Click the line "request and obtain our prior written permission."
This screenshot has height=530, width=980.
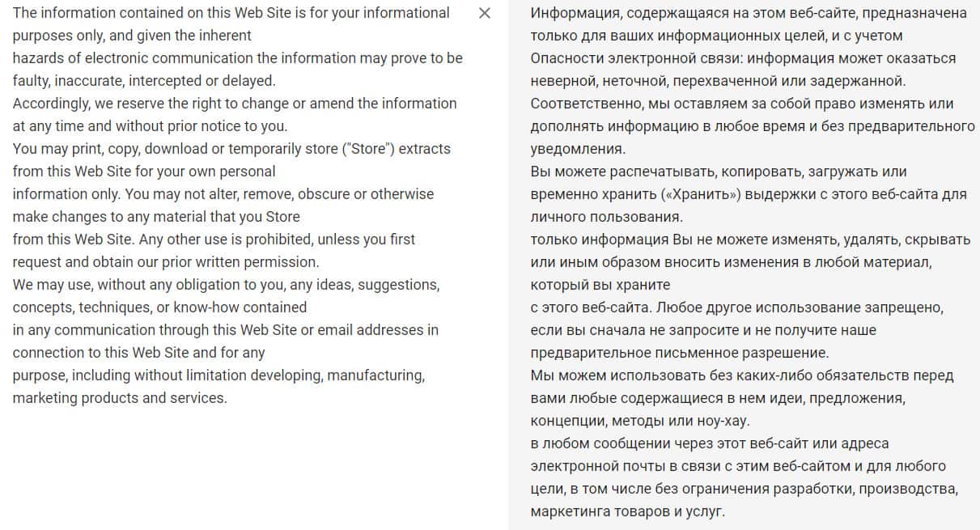166,262
